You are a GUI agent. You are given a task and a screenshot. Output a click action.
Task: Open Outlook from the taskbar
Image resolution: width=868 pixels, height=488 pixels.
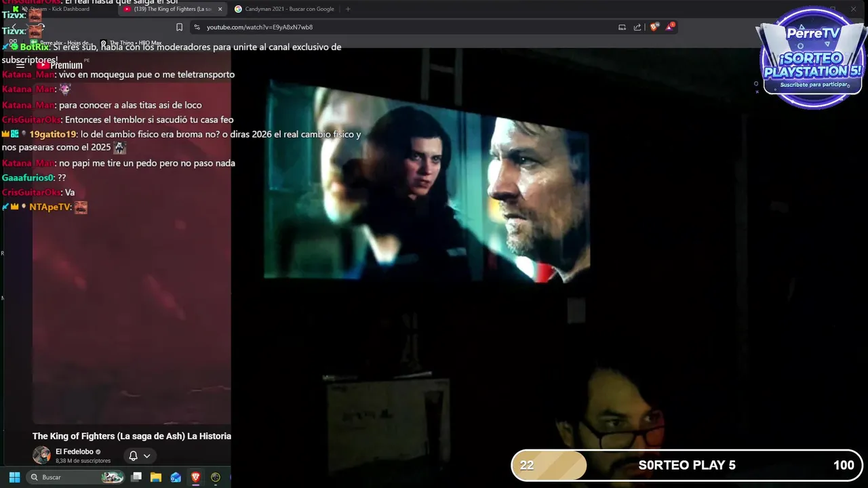(176, 477)
